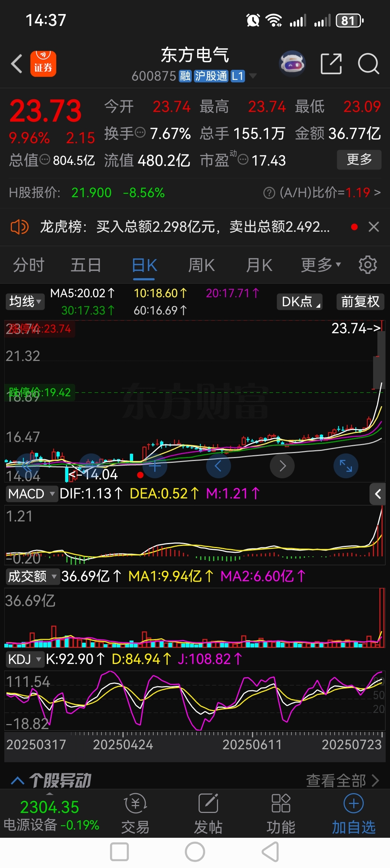Viewport: 390px width, 868px height.
Task: Tap the date label 20250611
Action: (x=252, y=745)
